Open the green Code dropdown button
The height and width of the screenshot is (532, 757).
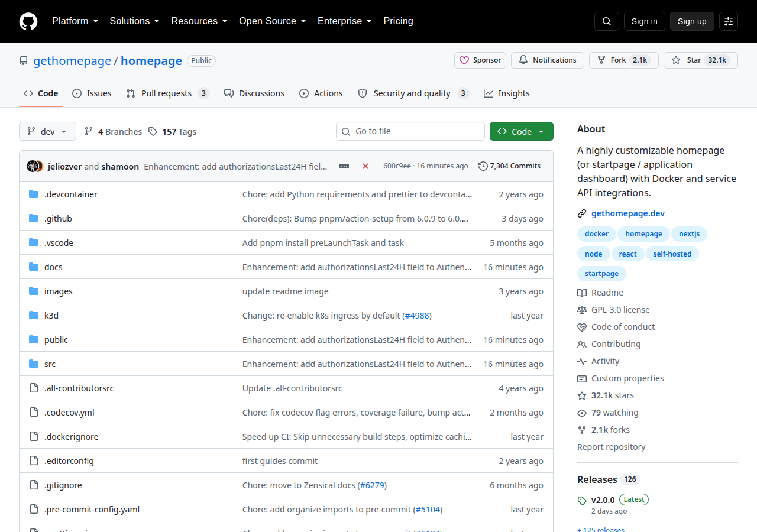pyautogui.click(x=522, y=131)
